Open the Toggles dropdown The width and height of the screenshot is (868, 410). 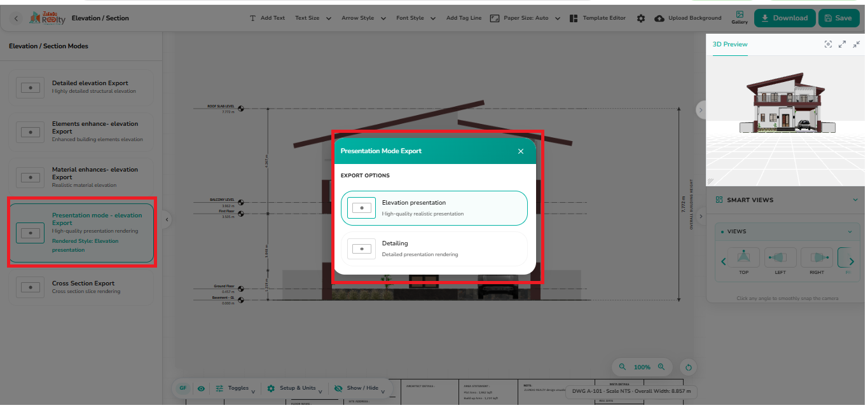pos(235,388)
